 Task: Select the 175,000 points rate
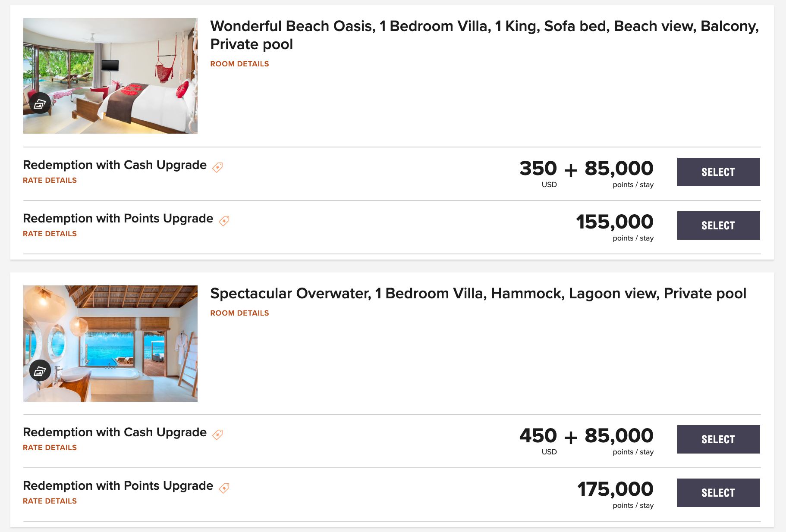tap(718, 493)
